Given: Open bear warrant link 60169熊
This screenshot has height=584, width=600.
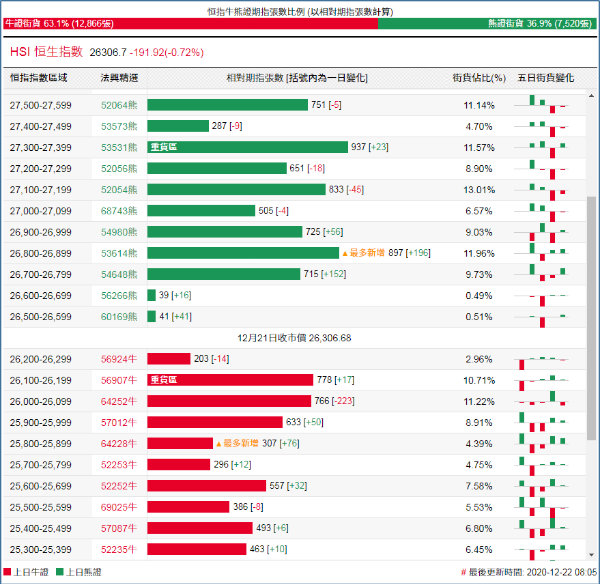Looking at the screenshot, I should coord(119,316).
